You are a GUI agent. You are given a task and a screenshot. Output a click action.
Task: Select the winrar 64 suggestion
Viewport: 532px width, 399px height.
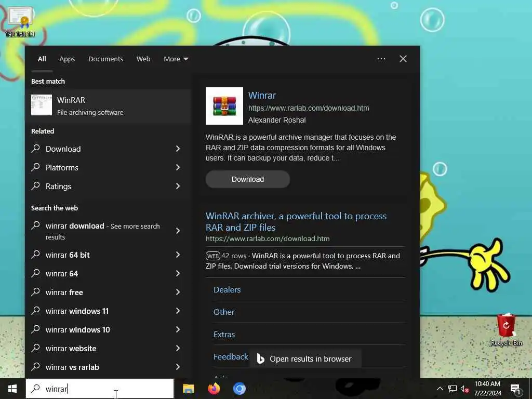point(108,273)
